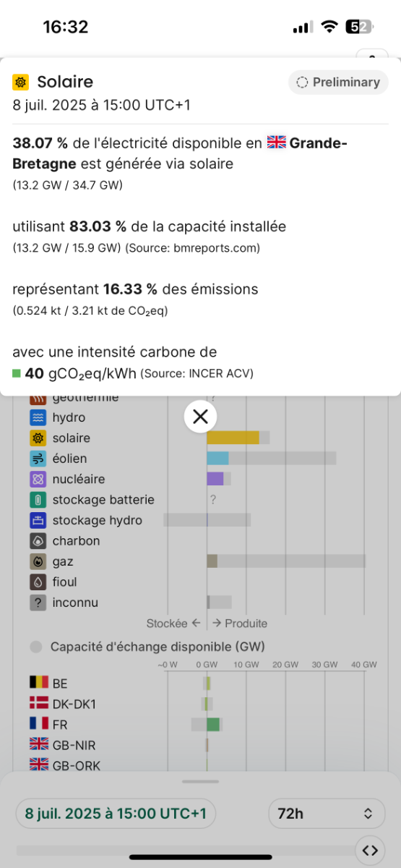Select the charbon coal icon
Viewport: 401px width, 868px height.
[x=38, y=541]
